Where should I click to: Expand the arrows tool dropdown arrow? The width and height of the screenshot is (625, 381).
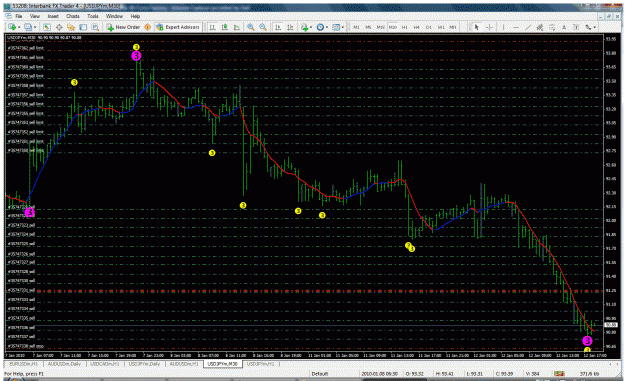pyautogui.click(x=595, y=27)
